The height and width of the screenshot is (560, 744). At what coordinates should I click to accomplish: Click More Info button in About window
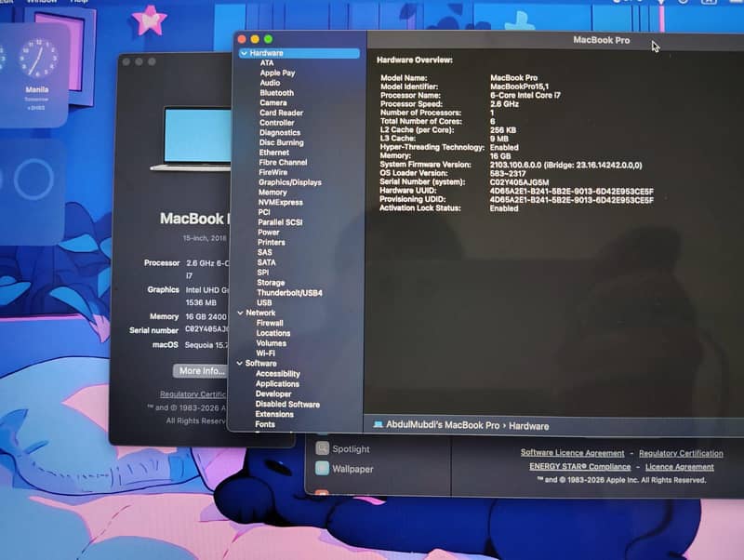click(200, 371)
